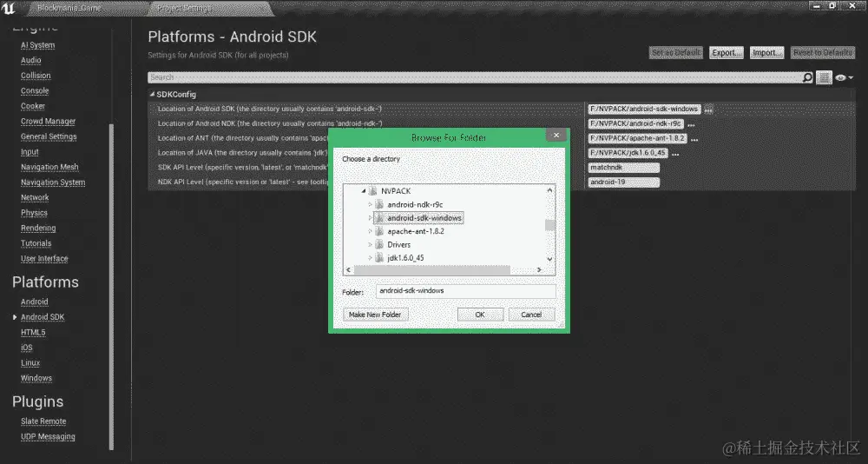Open iOS platform settings
Image resolution: width=868 pixels, height=464 pixels.
pyautogui.click(x=27, y=348)
